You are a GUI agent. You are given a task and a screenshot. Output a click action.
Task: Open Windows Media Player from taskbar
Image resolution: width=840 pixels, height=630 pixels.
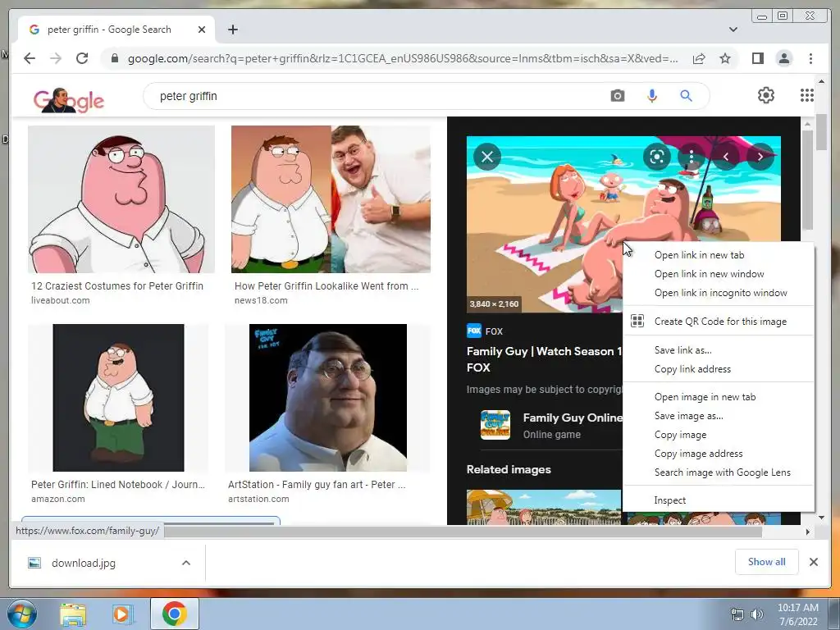123,614
